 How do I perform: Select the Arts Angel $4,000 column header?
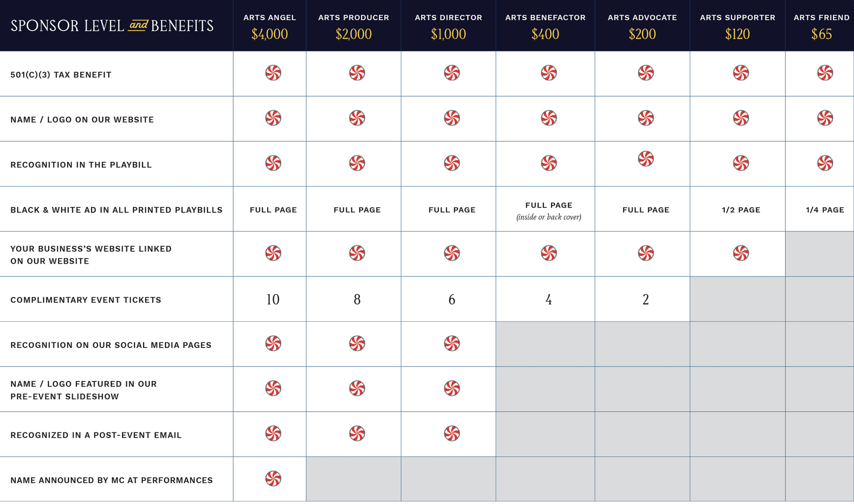pyautogui.click(x=269, y=26)
